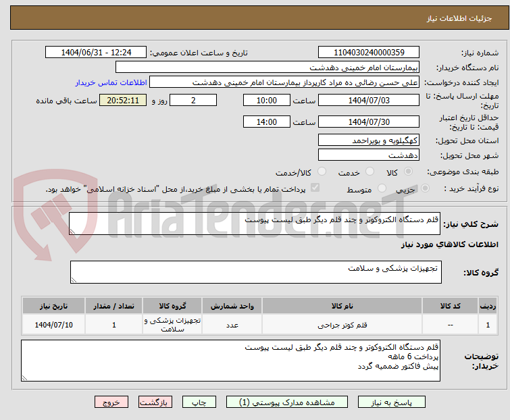Click the need number field 1104030240000359
Screen dimensions: 510x420
pos(369,53)
